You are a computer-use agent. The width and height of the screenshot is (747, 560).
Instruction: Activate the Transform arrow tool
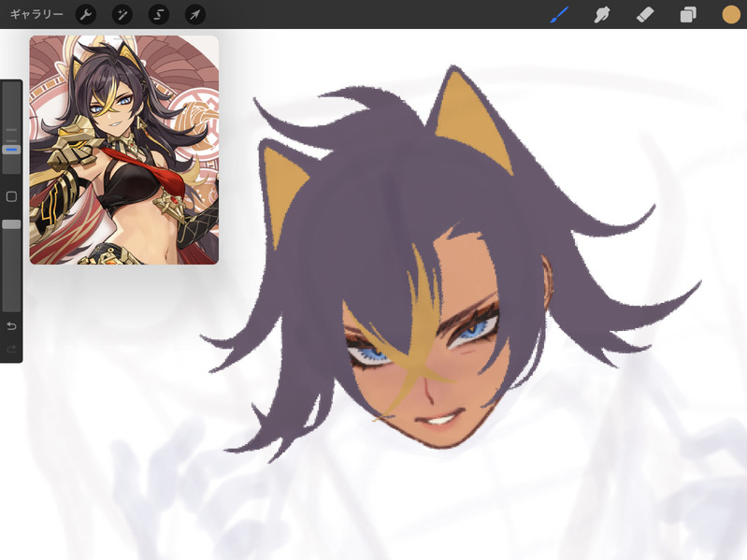(195, 14)
